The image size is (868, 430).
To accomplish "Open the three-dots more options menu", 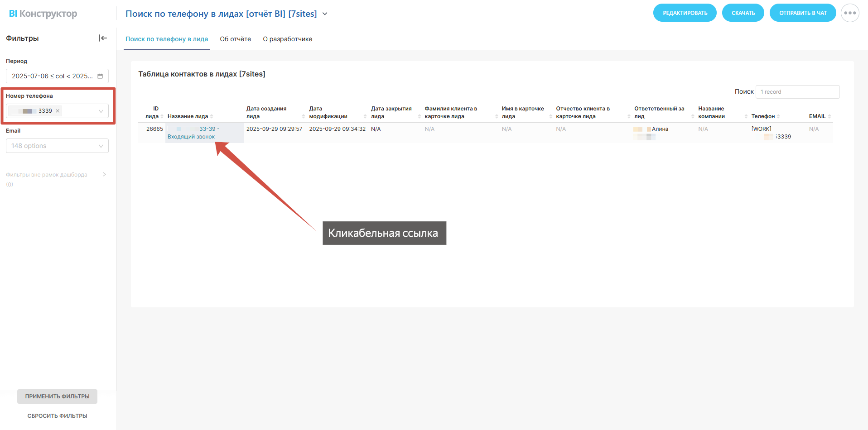I will pos(849,13).
